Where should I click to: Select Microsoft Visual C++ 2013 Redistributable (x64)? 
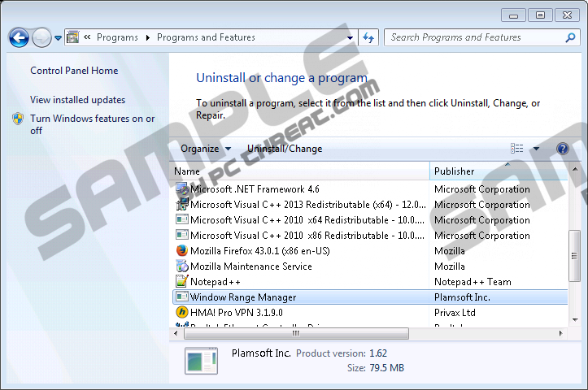pos(308,205)
